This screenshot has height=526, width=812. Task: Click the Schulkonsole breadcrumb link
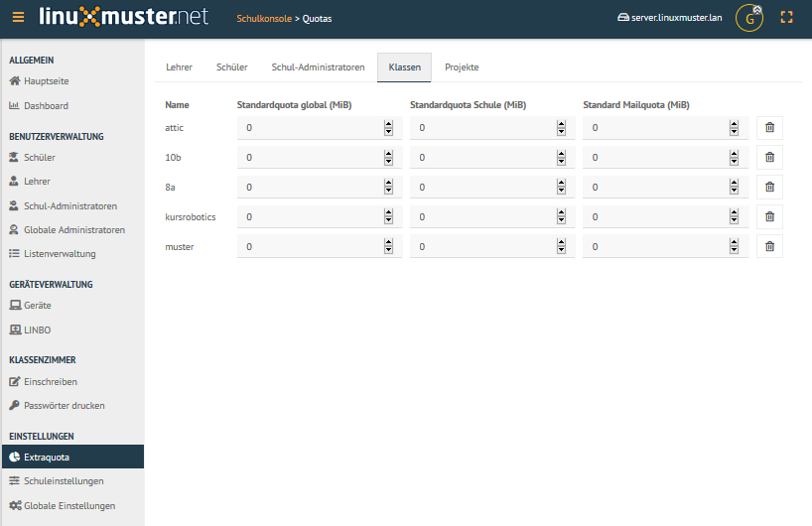[264, 18]
